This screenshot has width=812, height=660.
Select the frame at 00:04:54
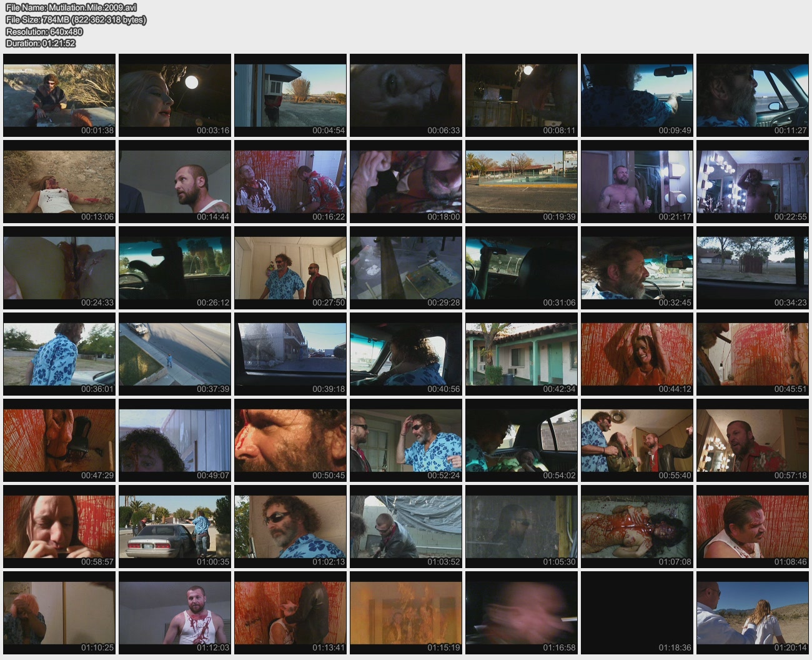(290, 95)
